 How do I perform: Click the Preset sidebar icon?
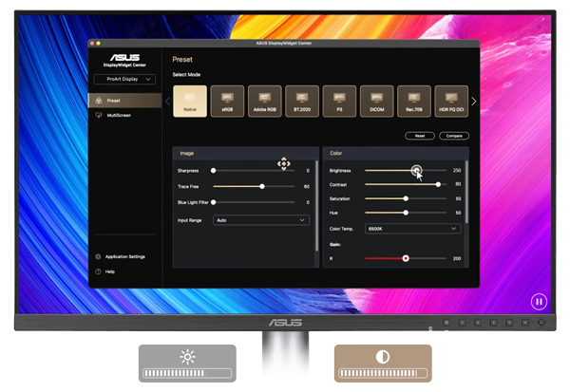point(99,101)
